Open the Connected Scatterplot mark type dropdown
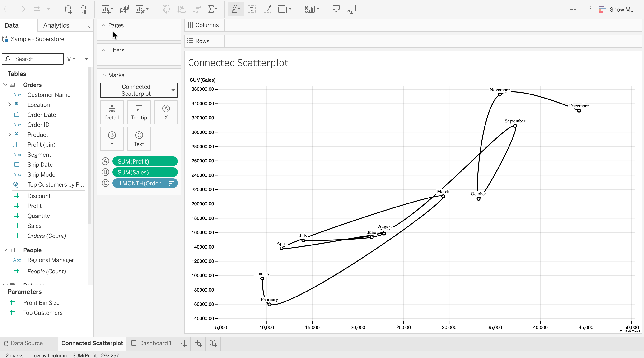The image size is (644, 358). tap(139, 90)
